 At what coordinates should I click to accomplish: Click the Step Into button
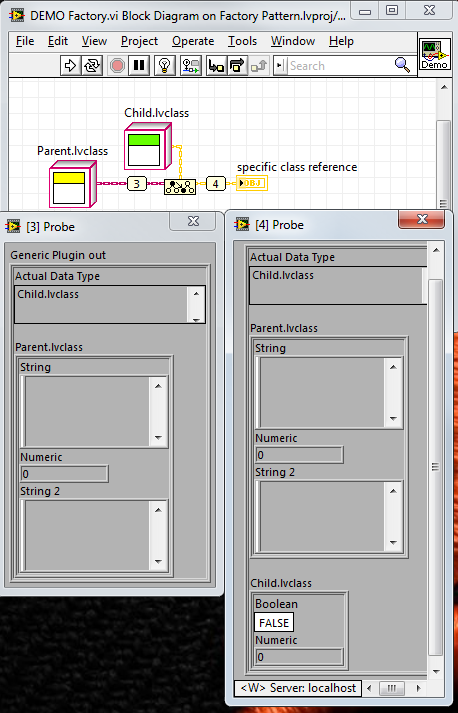pyautogui.click(x=216, y=65)
